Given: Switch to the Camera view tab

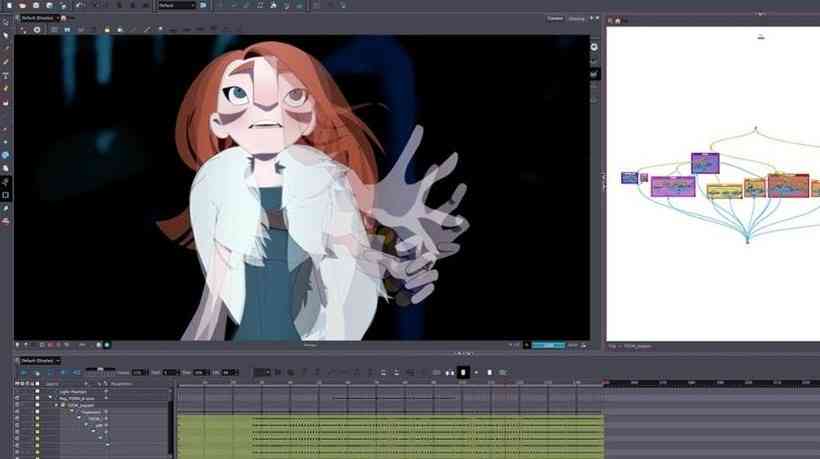Looking at the screenshot, I should click(x=554, y=19).
